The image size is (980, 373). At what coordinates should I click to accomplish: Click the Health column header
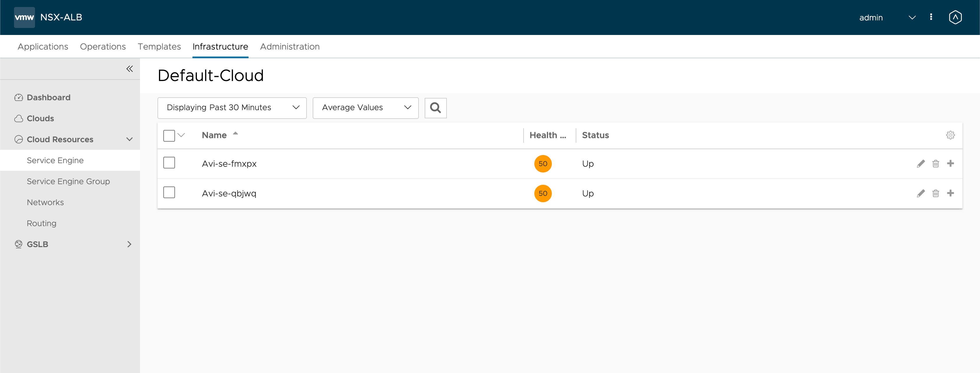[x=548, y=135]
